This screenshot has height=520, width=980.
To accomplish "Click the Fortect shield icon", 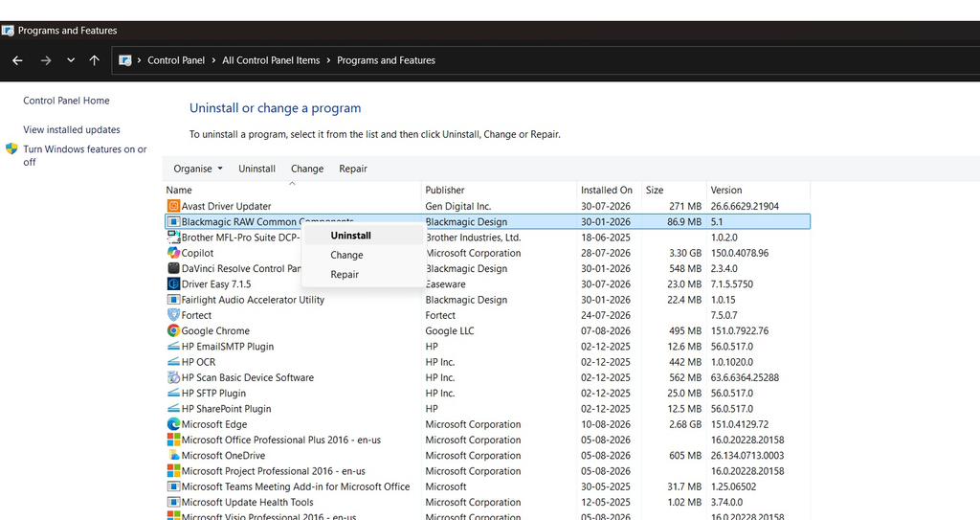I will point(174,315).
